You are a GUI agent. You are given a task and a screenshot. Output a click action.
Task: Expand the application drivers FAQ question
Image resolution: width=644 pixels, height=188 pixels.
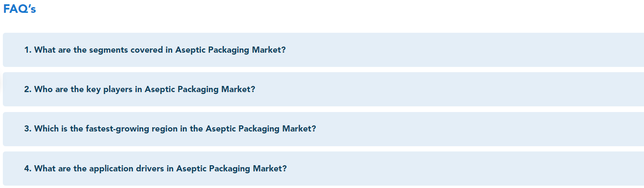pyautogui.click(x=323, y=169)
